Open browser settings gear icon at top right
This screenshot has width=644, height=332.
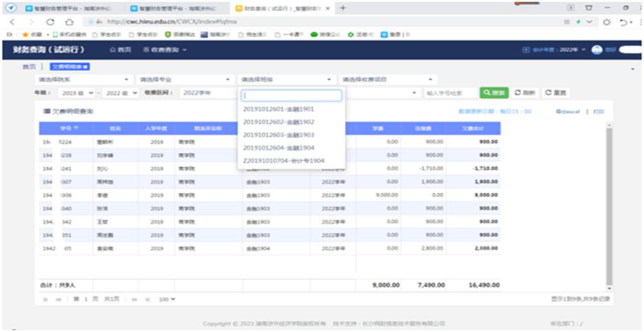click(x=606, y=22)
